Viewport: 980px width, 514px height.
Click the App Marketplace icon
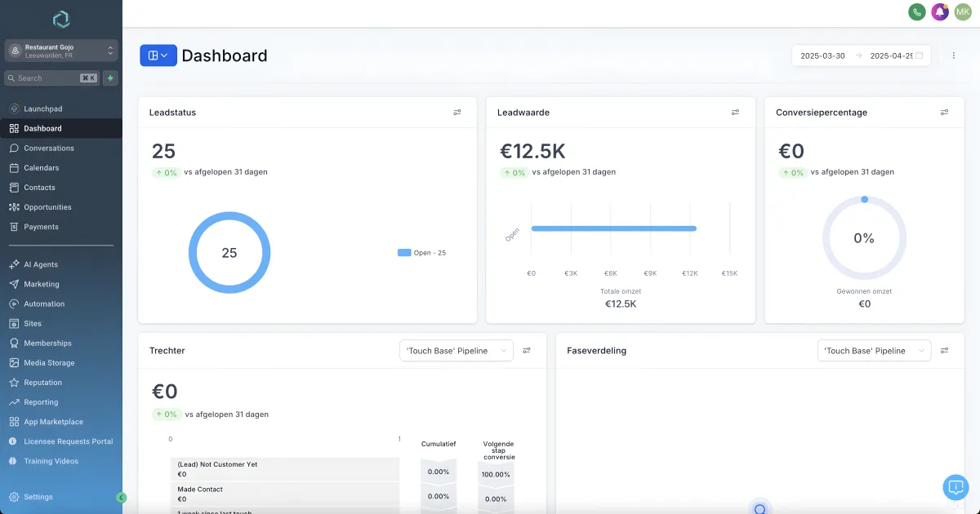click(x=14, y=422)
